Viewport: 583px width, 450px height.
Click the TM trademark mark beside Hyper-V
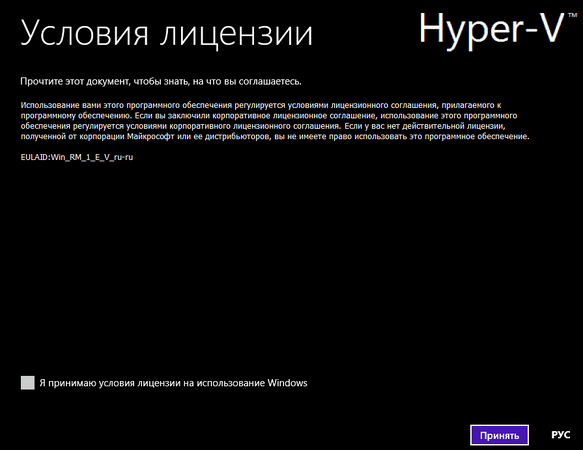572,15
